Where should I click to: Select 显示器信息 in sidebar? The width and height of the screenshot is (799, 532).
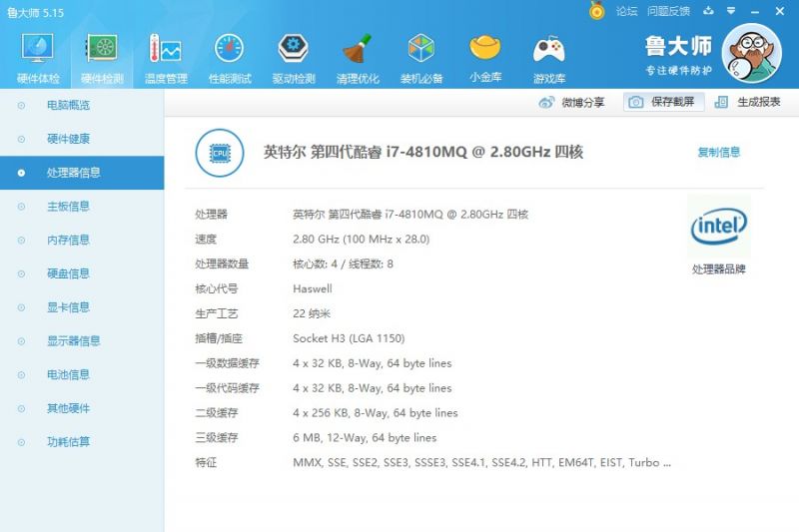coord(82,341)
